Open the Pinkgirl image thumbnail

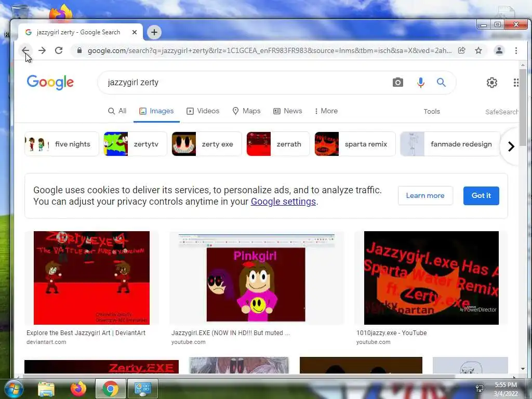click(x=257, y=278)
